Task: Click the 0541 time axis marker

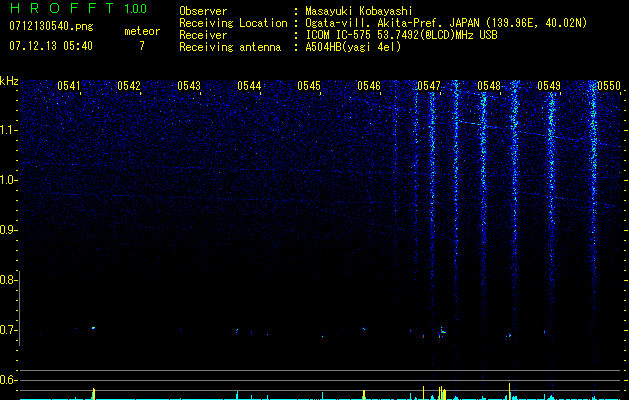Action: coord(69,86)
